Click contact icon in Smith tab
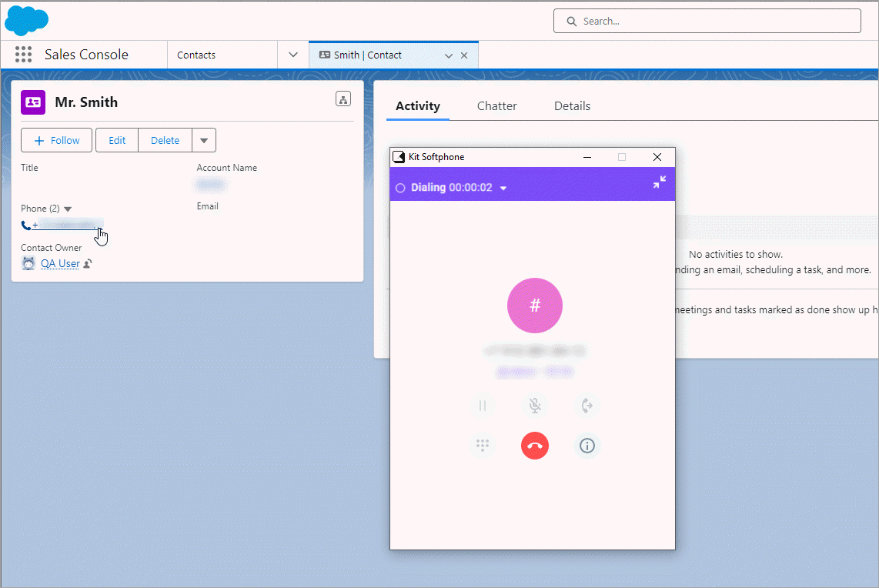879x588 pixels. click(x=325, y=55)
